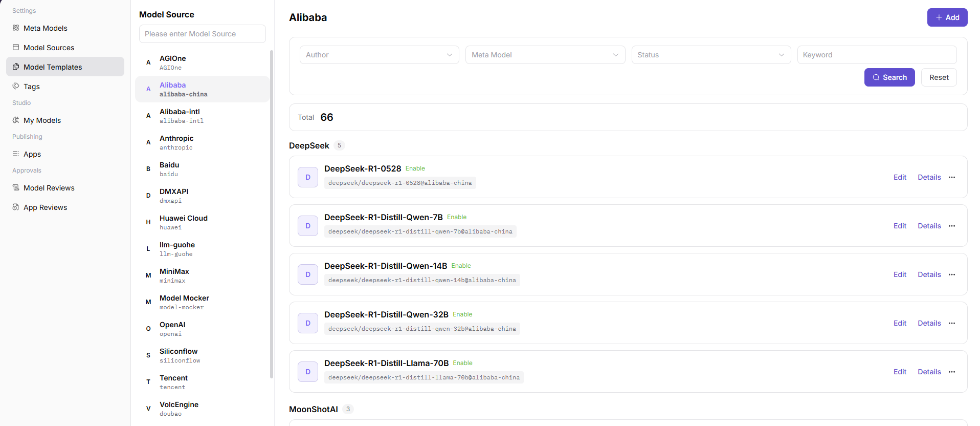
Task: Open more options for DeepSeek-R1-Distill-Llama-70B
Action: [952, 372]
